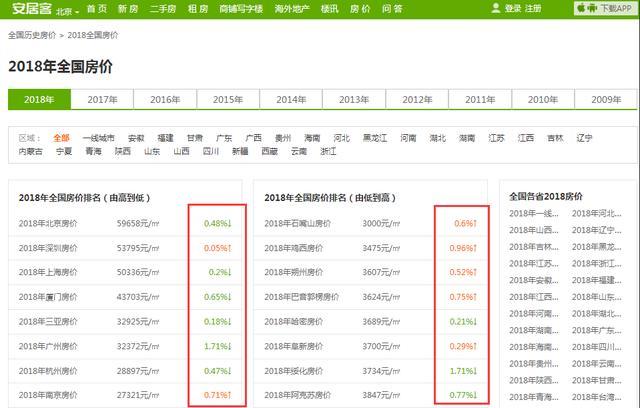
Task: Switch to the 2017年 tab
Action: point(102,100)
